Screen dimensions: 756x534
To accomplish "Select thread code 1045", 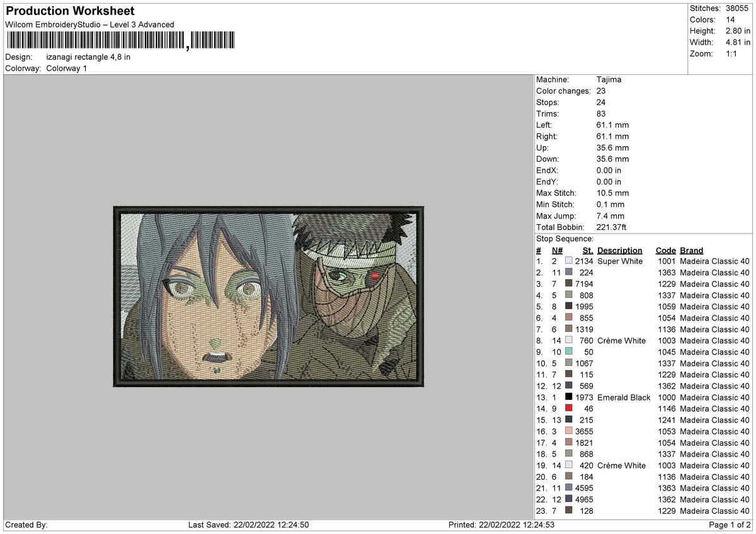I will (667, 352).
